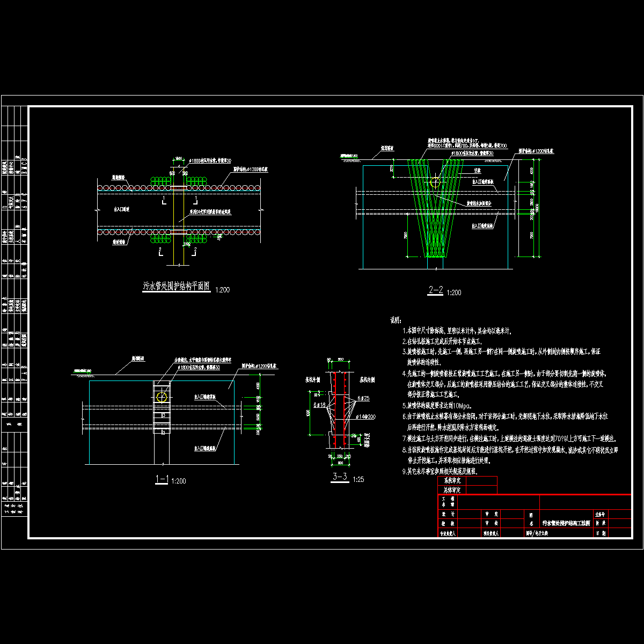Screen dimensions: 644x644
Task: Select note 5 containing "10Mpa"
Action: 436,406
